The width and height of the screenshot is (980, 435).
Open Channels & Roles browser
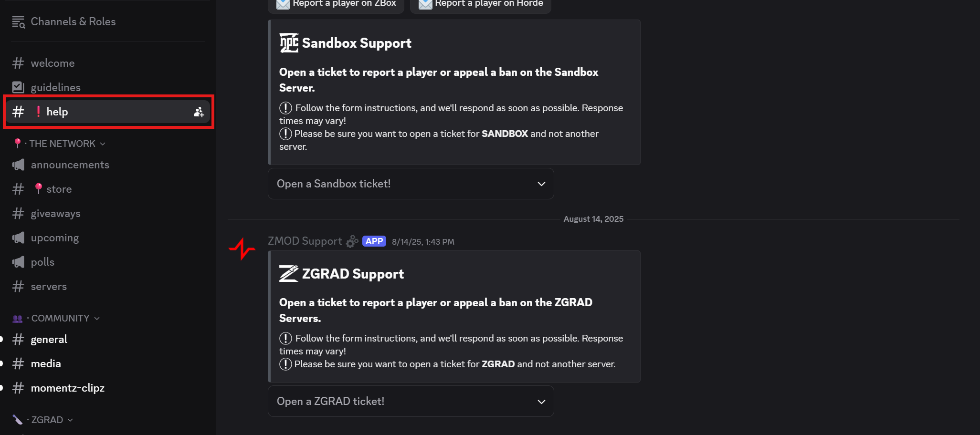[x=73, y=21]
